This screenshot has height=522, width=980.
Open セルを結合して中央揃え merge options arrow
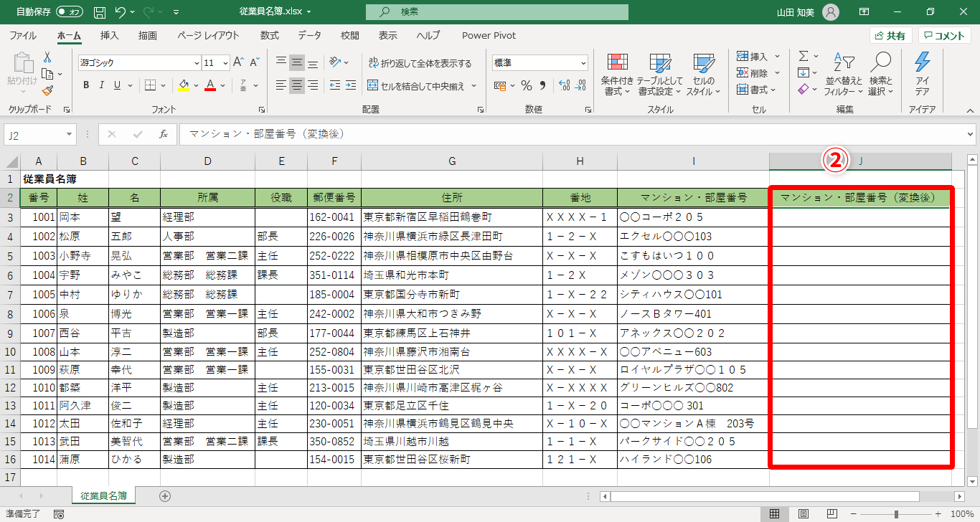coord(475,85)
